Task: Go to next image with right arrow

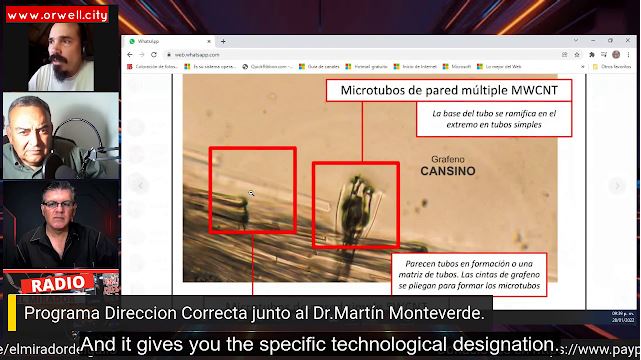Action: 617,186
